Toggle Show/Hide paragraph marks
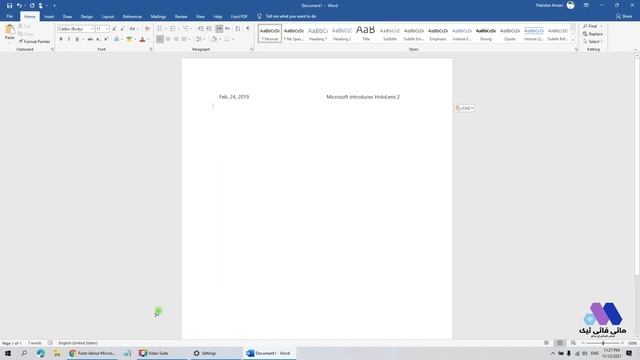Screen dimensions: 640x360 coord(248,29)
